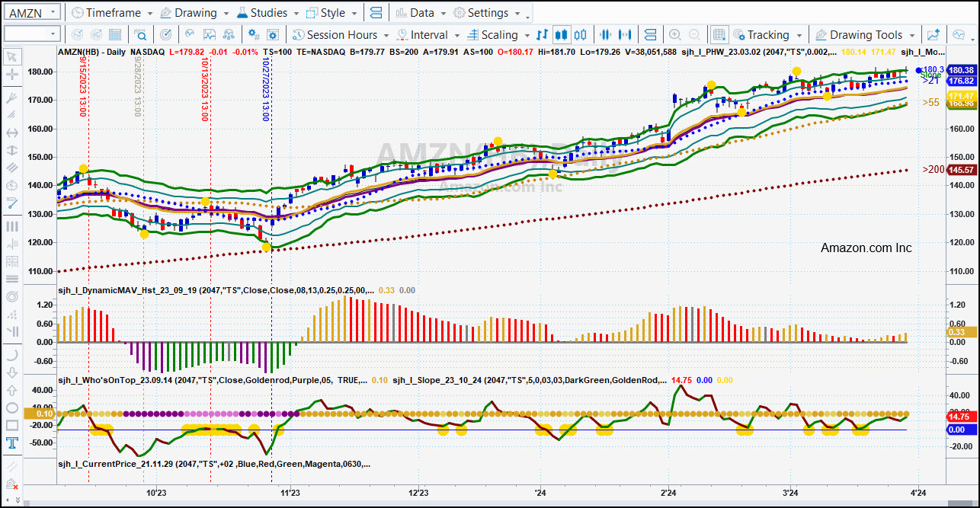Click the stacked panels icon beside Style
This screenshot has height=508, width=980.
pyautogui.click(x=376, y=13)
